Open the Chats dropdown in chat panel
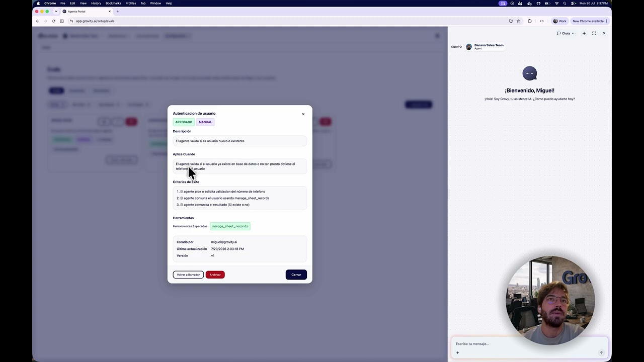This screenshot has height=362, width=644. (x=566, y=33)
